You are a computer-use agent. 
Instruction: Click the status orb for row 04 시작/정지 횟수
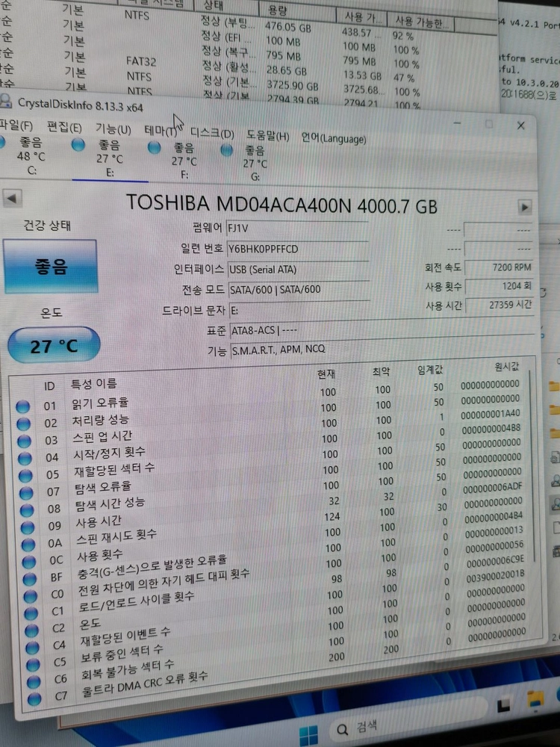pos(25,458)
